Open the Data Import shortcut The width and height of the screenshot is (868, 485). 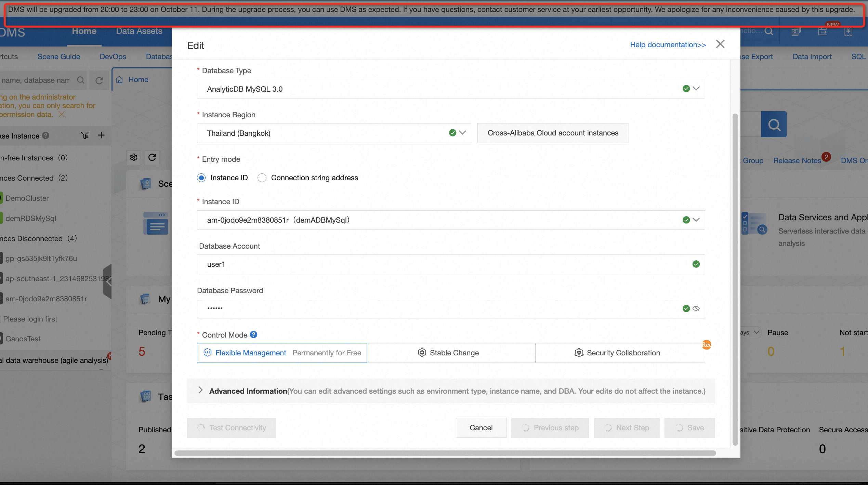click(812, 57)
